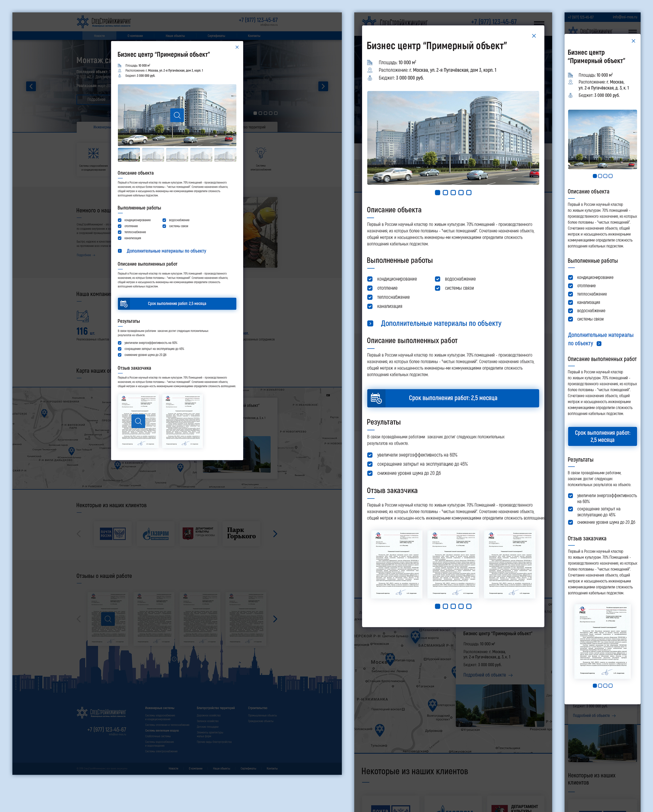Click 'Срок выполнения работ' button in tablet popup

tap(453, 398)
